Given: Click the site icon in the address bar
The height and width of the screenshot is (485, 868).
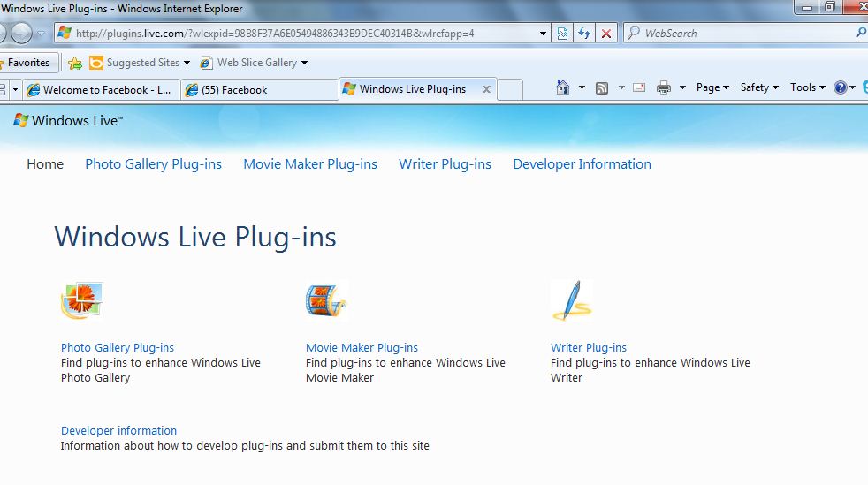Looking at the screenshot, I should click(x=65, y=33).
